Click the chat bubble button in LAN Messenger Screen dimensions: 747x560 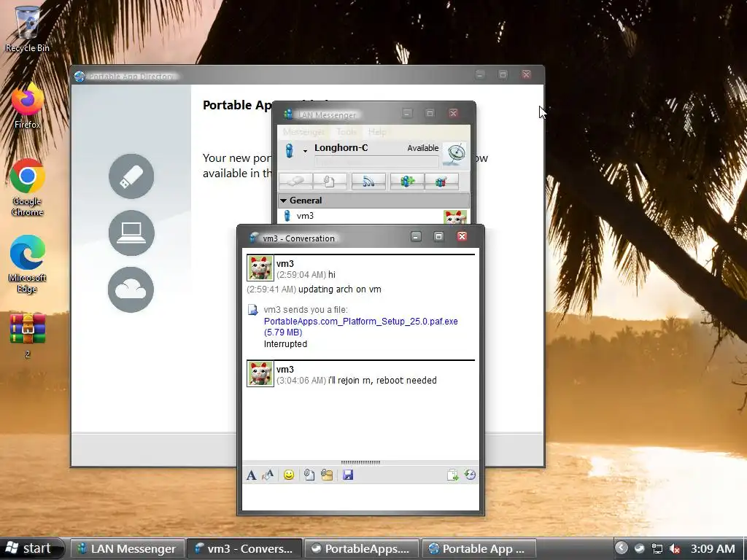tap(295, 181)
